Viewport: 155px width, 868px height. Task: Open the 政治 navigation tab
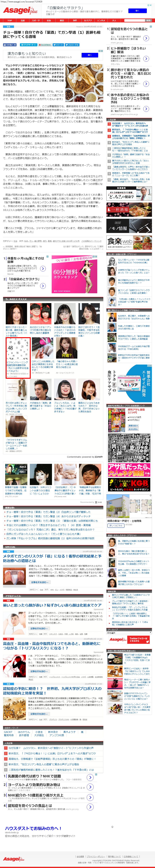pyautogui.click(x=62, y=21)
